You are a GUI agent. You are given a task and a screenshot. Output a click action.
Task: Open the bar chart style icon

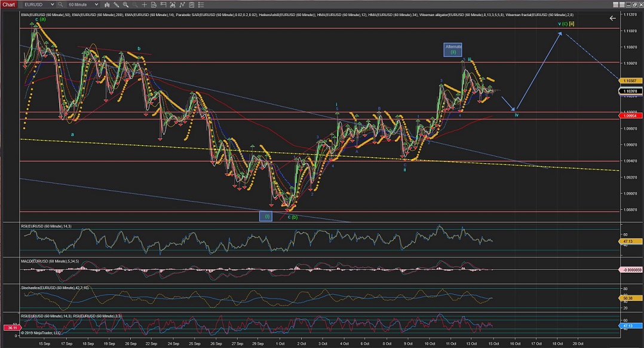tap(107, 5)
